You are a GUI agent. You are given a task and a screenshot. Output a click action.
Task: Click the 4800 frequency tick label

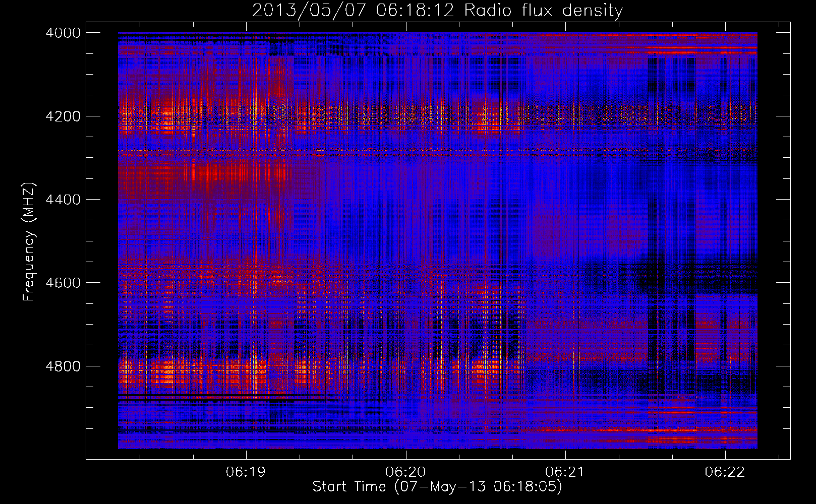tap(63, 366)
